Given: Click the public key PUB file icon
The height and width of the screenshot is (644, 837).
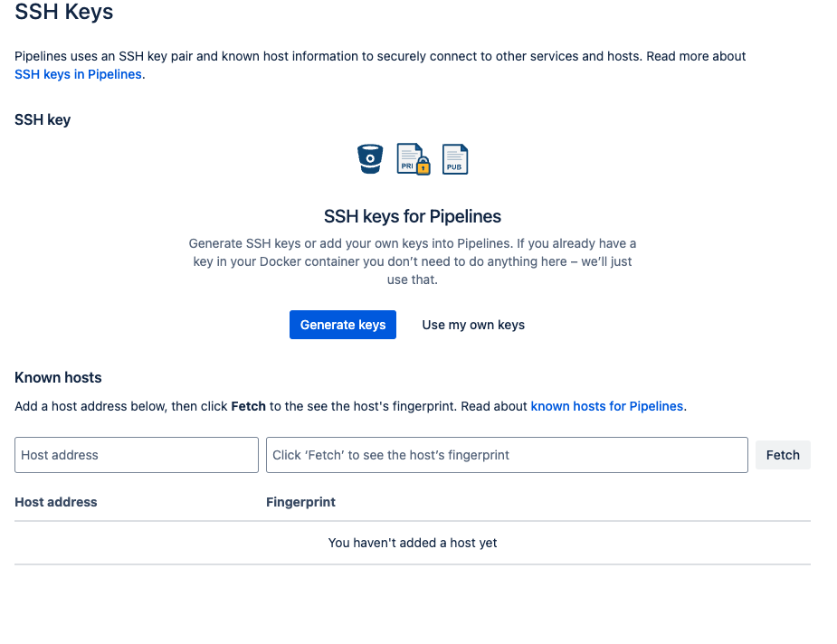Looking at the screenshot, I should tap(455, 159).
